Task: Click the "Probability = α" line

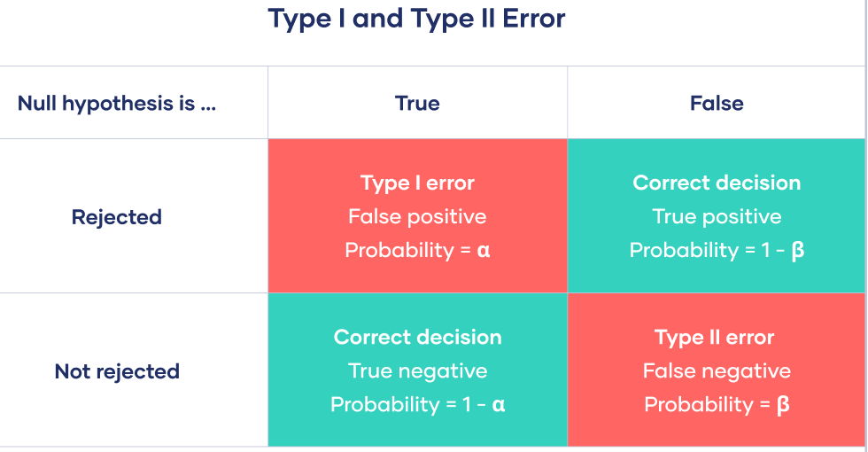Action: [417, 251]
